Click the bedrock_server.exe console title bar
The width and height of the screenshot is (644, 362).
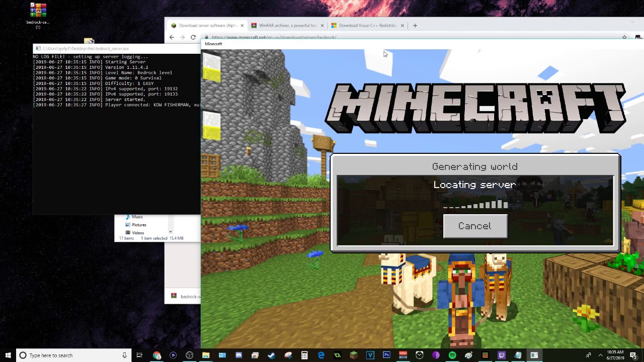(117, 49)
